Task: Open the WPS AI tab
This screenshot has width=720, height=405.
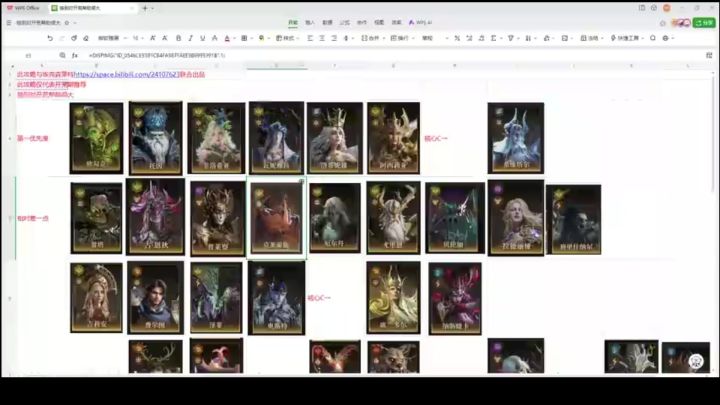Action: tap(420, 22)
